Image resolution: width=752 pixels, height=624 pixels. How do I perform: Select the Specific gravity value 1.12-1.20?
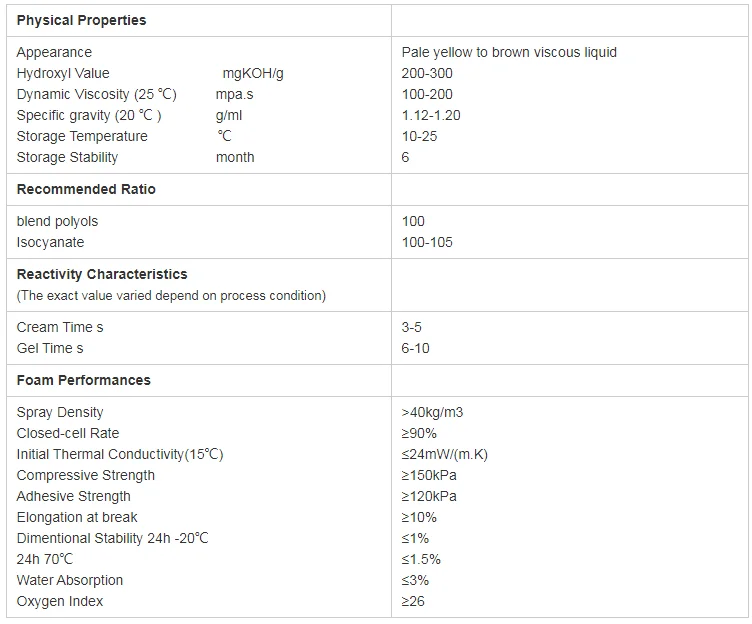[431, 115]
